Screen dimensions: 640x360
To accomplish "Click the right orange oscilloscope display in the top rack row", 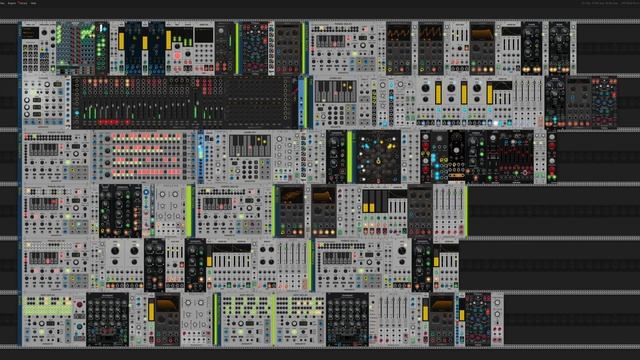I will (430, 33).
